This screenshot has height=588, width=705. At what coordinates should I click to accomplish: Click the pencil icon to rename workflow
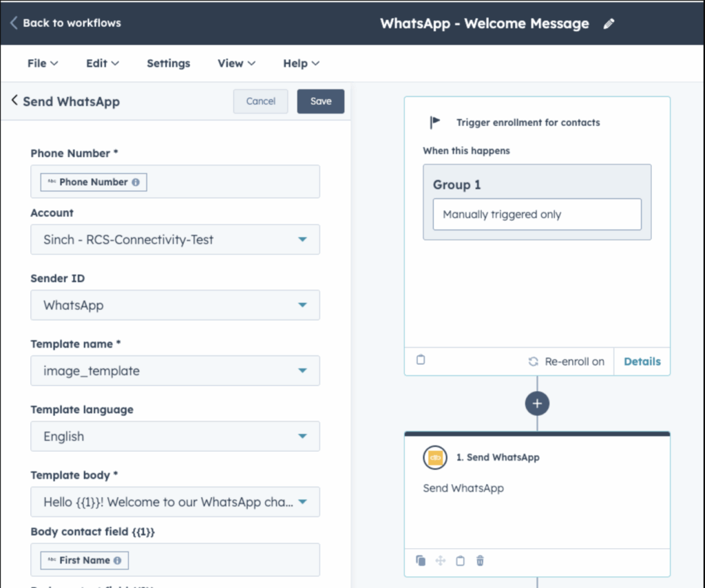coord(609,23)
